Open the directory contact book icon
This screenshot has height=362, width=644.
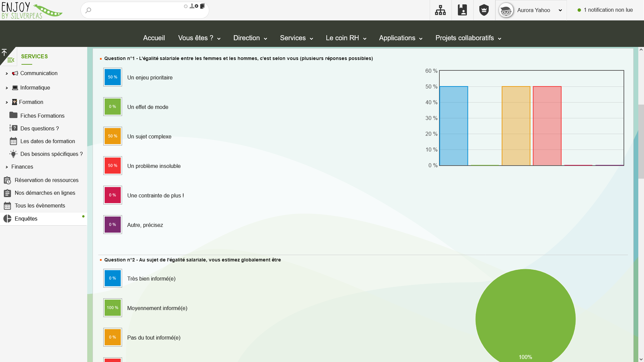click(x=462, y=10)
